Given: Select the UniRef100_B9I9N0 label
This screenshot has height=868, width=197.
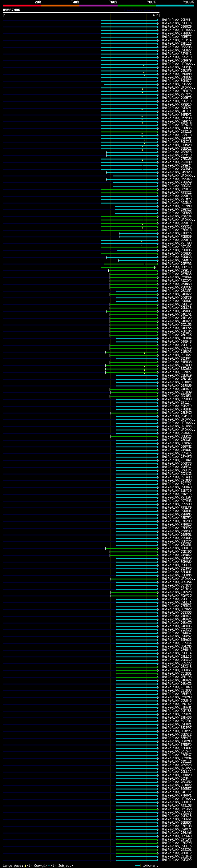Looking at the screenshot, I should click(x=177, y=206).
